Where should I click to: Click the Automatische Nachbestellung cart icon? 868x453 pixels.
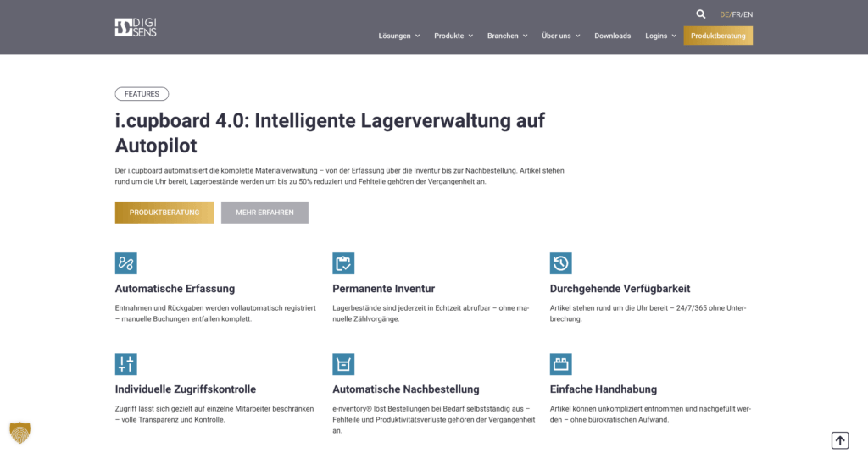[343, 364]
